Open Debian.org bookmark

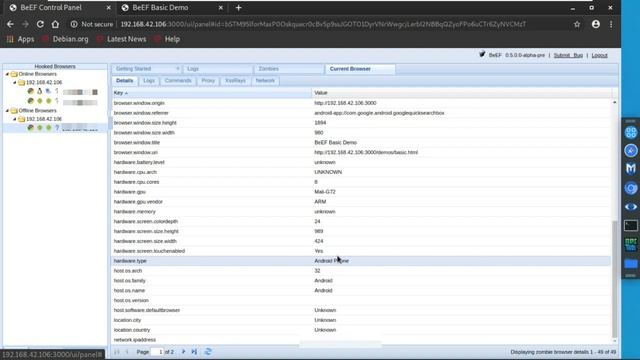65,39
